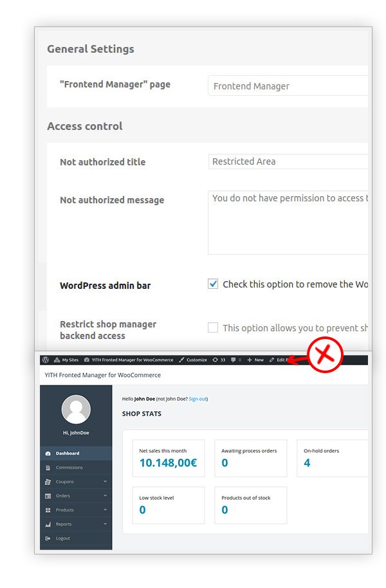Uncheck the WordPress admin bar option
Viewport: 386px width, 588px height.
[212, 284]
